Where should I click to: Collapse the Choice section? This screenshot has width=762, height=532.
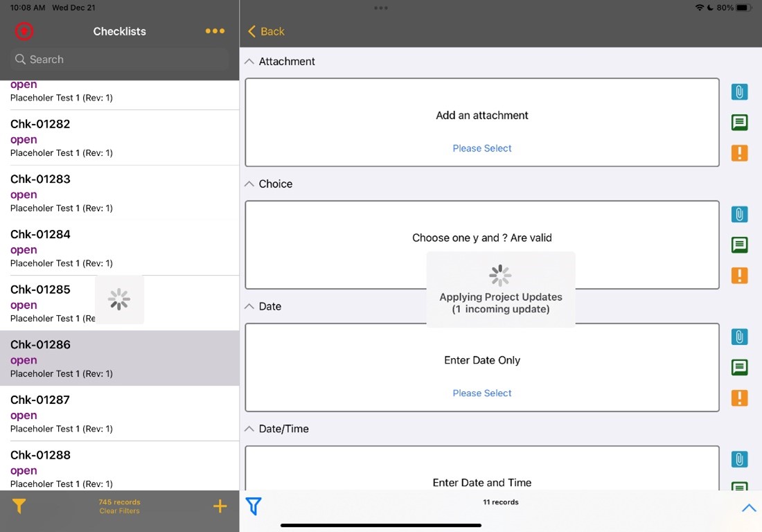pyautogui.click(x=249, y=184)
